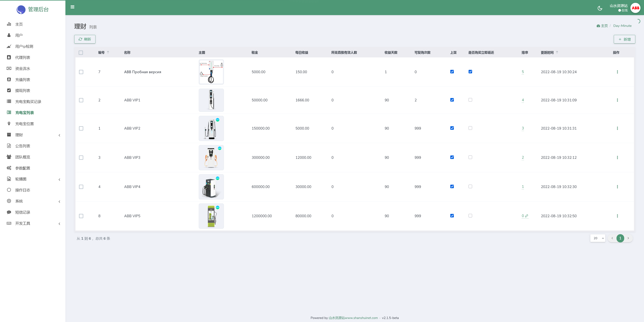Screen dimensions: 644x322
Task: Open actions menu for ABB VIP1 row
Action: (x=617, y=100)
